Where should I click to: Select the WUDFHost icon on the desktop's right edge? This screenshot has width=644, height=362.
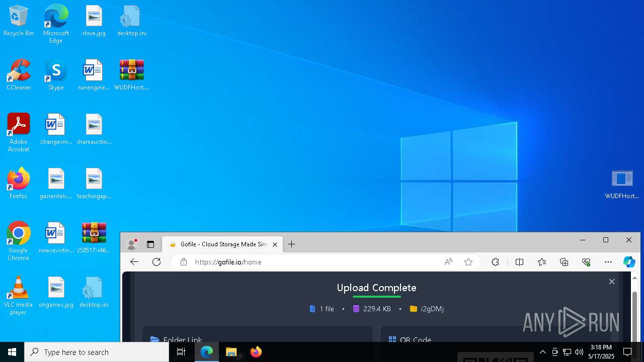click(x=622, y=184)
